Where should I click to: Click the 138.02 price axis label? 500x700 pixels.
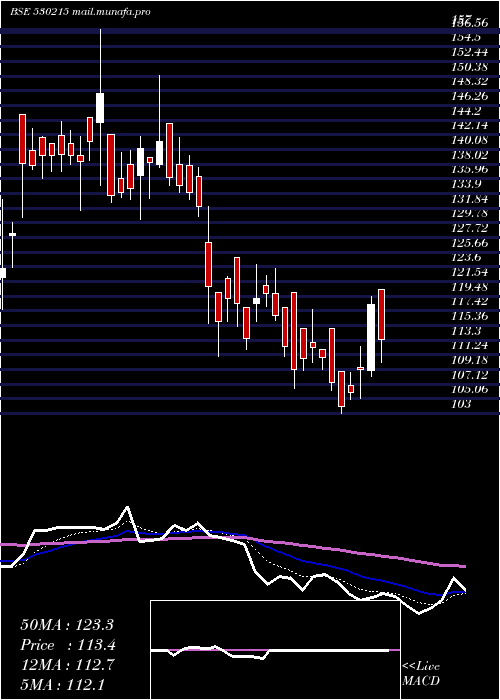(x=469, y=155)
